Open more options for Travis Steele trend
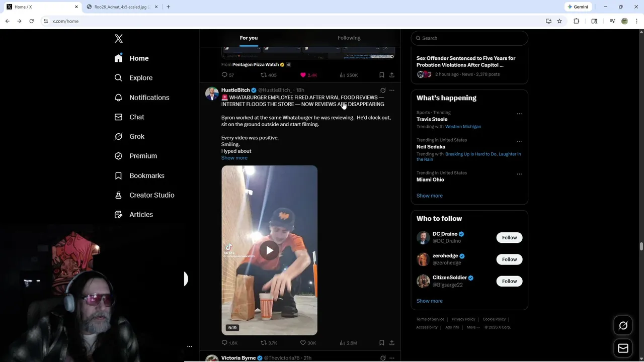644x362 pixels. (x=519, y=114)
